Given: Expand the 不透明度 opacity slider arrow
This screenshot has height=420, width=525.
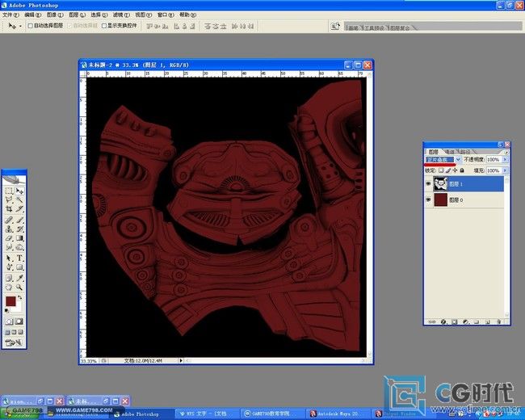Looking at the screenshot, I should (x=505, y=160).
